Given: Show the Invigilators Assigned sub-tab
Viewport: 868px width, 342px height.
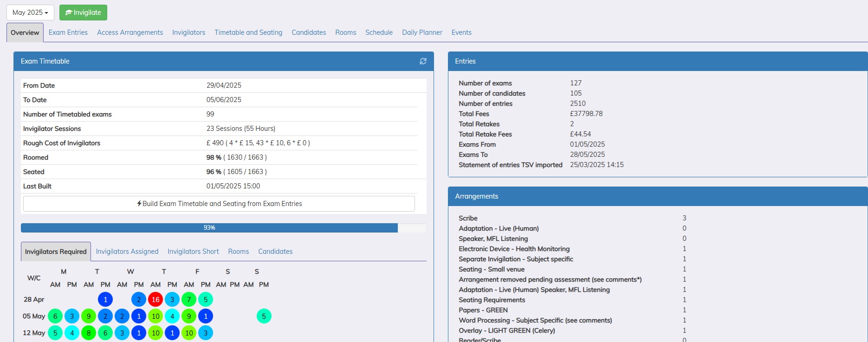Looking at the screenshot, I should click(x=127, y=252).
